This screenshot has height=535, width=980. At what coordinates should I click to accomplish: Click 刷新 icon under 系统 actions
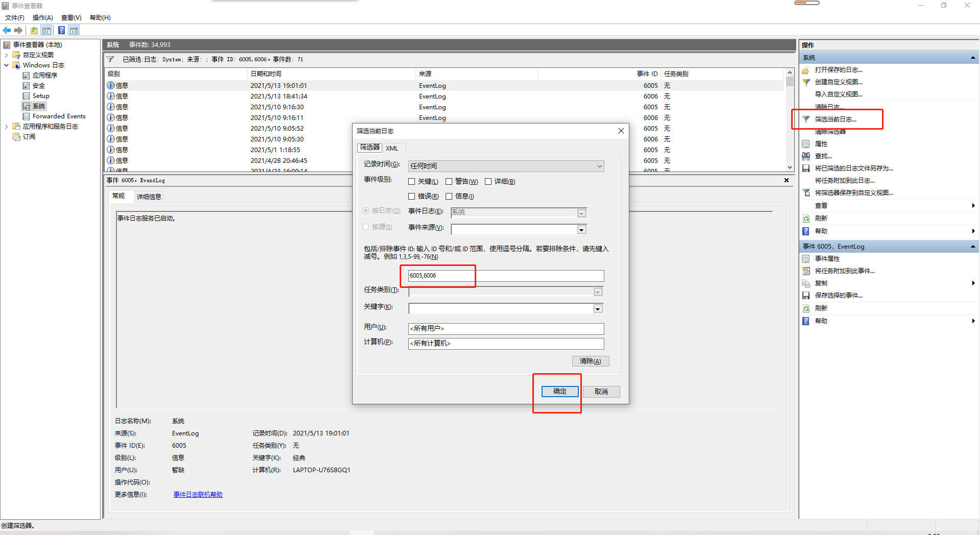pyautogui.click(x=806, y=218)
